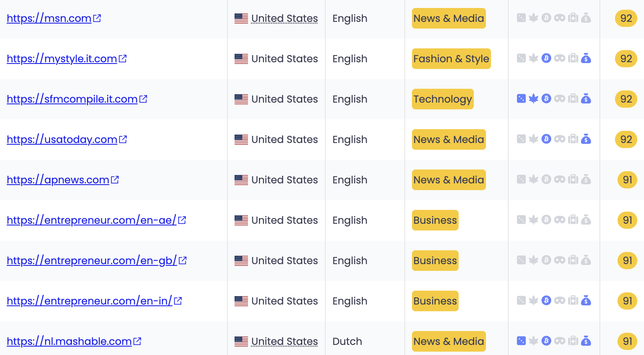The width and height of the screenshot is (644, 355).
Task: Click the bitcoin icon in the mystyle.it.com row
Action: [546, 58]
